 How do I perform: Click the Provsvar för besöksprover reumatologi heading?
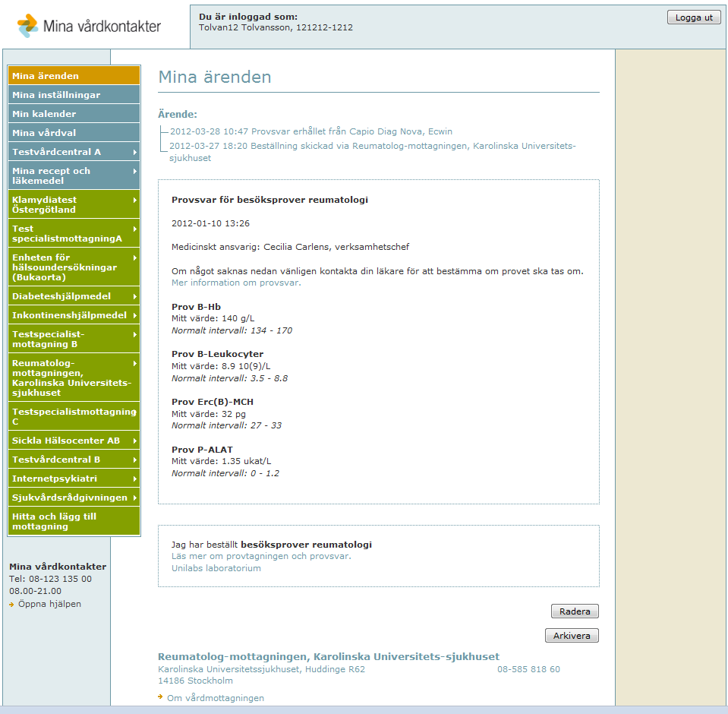point(269,200)
